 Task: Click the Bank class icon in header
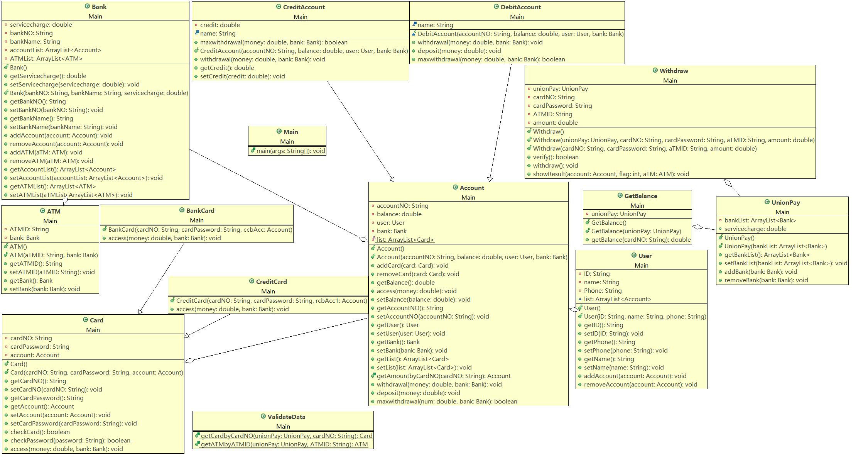coord(87,7)
